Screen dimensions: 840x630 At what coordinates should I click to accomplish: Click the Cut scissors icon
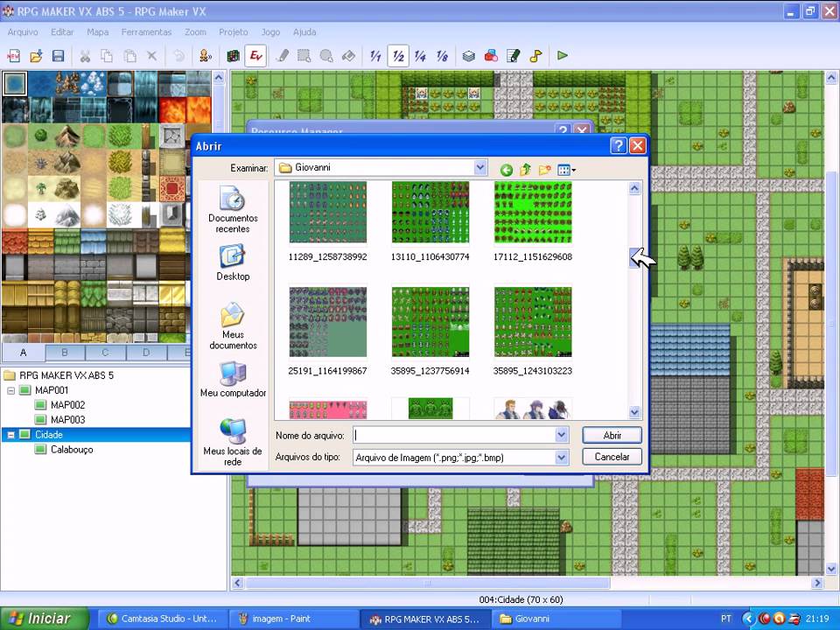85,56
